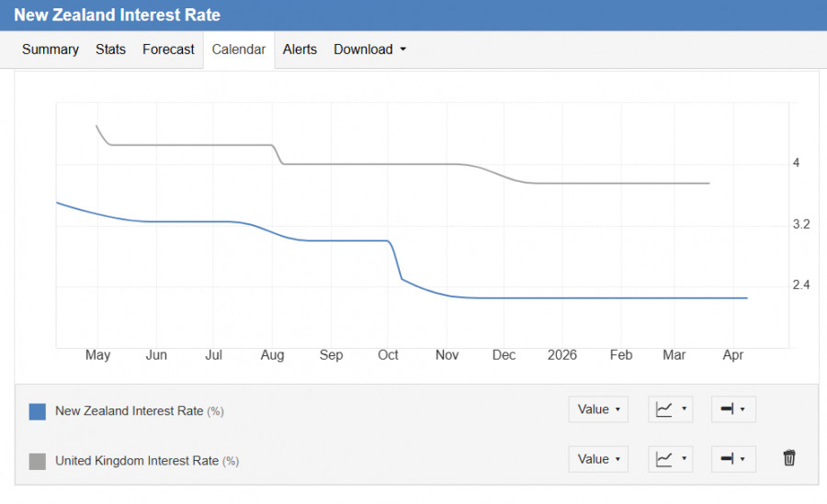Click the Oct label on chart x-axis
Viewport: 827px width, 504px height.
(x=388, y=355)
